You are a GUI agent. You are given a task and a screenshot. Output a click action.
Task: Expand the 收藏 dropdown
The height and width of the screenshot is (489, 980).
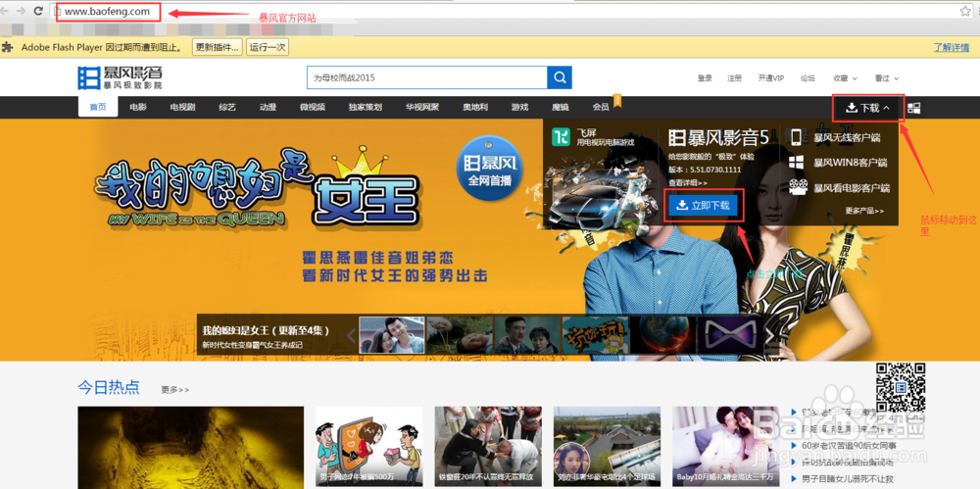(x=845, y=78)
